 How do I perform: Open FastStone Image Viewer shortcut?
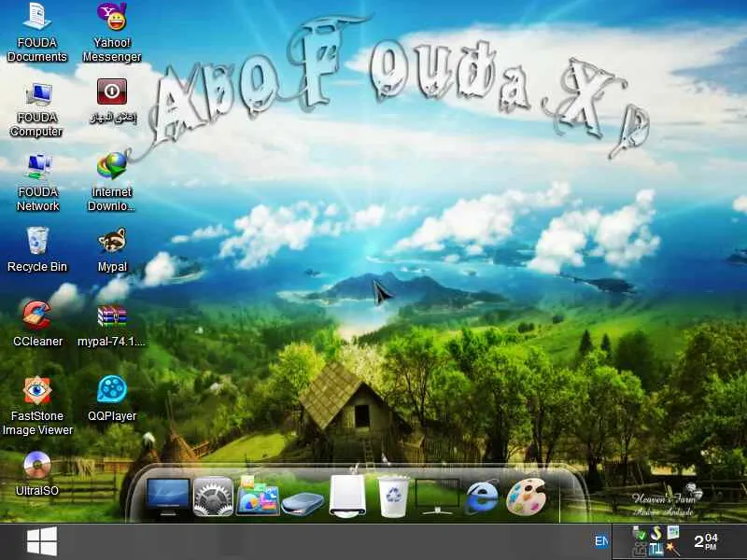[x=37, y=406]
